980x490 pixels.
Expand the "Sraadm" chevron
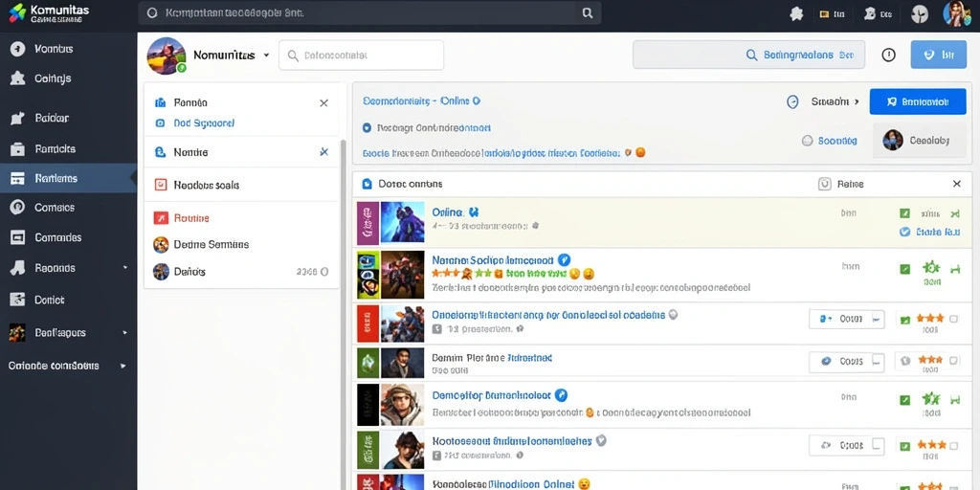click(x=857, y=101)
